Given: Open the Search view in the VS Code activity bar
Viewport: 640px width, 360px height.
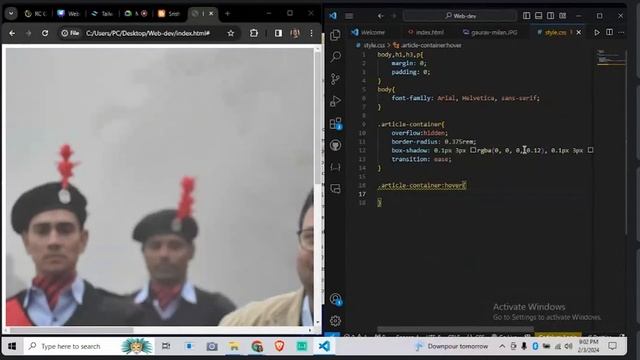Looking at the screenshot, I should point(336,56).
